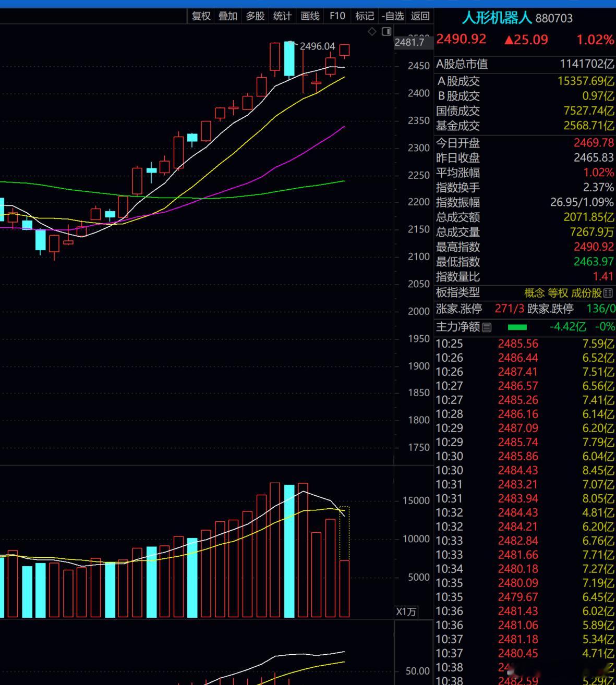Click the 2496.04 high price label
616x685 pixels.
(x=318, y=46)
